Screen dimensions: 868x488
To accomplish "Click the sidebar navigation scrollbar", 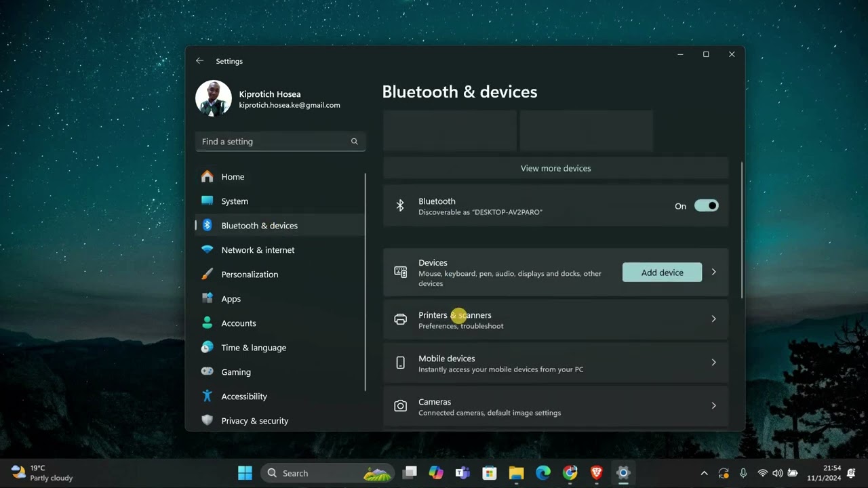I will click(x=366, y=282).
